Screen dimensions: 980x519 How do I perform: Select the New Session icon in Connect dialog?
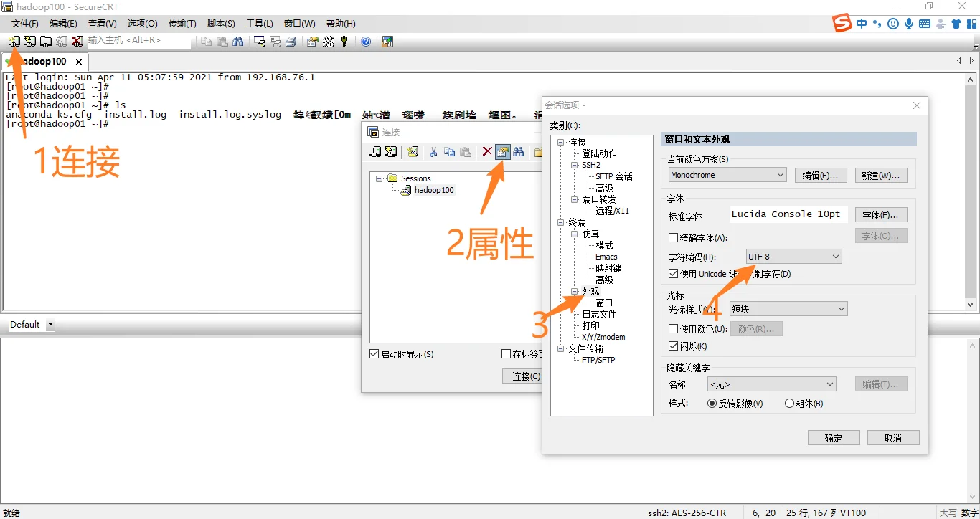click(412, 152)
